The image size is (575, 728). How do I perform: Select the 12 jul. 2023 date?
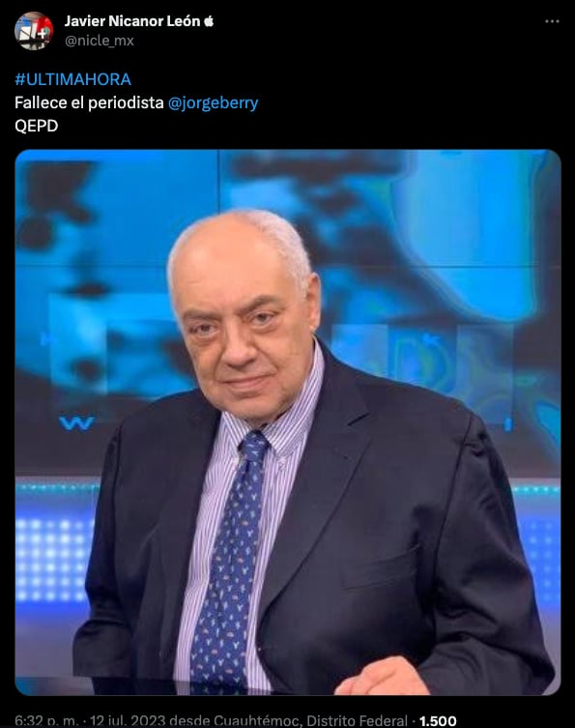[128, 720]
